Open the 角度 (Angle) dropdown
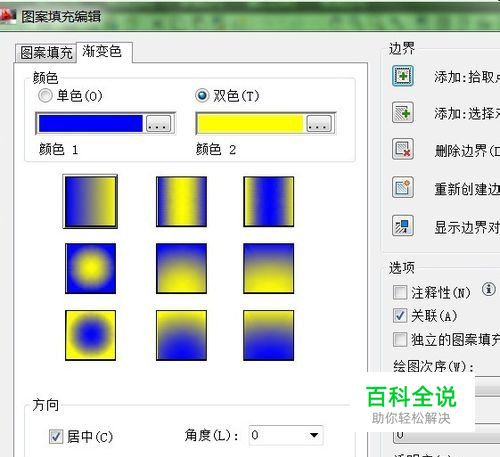 (286, 435)
